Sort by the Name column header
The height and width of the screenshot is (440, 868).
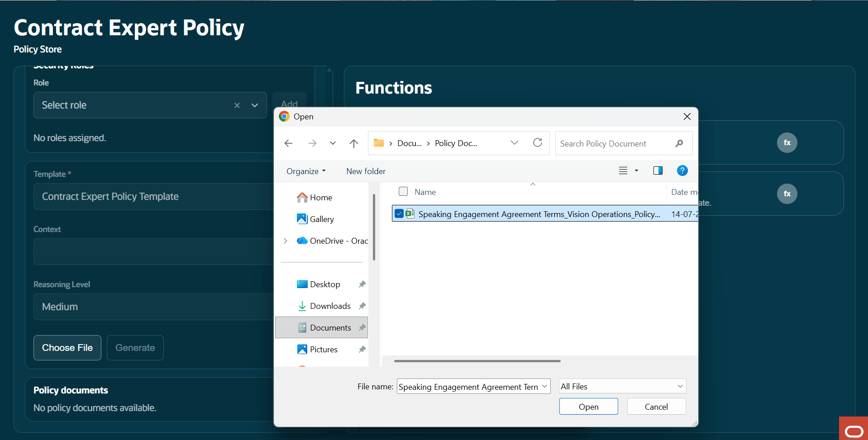click(425, 192)
